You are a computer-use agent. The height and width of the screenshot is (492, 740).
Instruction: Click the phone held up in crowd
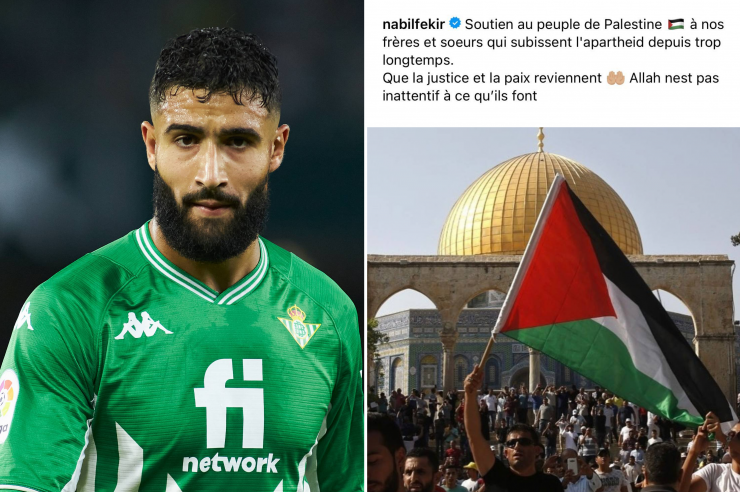(572, 466)
